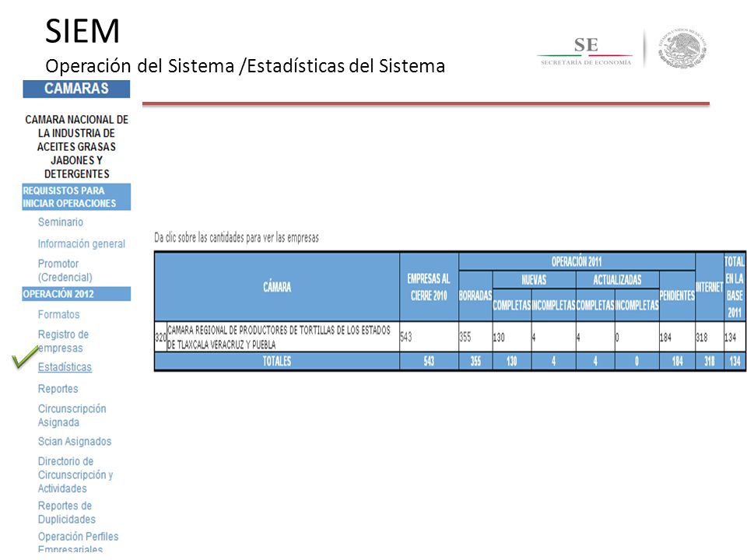
Task: Click the Secretaría de Economía SE logo
Action: pos(586,51)
